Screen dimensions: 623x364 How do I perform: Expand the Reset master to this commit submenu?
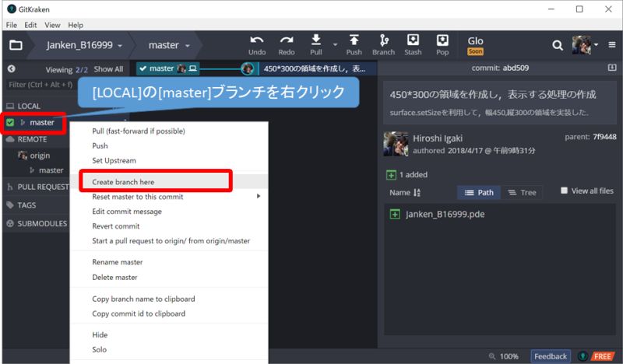259,196
